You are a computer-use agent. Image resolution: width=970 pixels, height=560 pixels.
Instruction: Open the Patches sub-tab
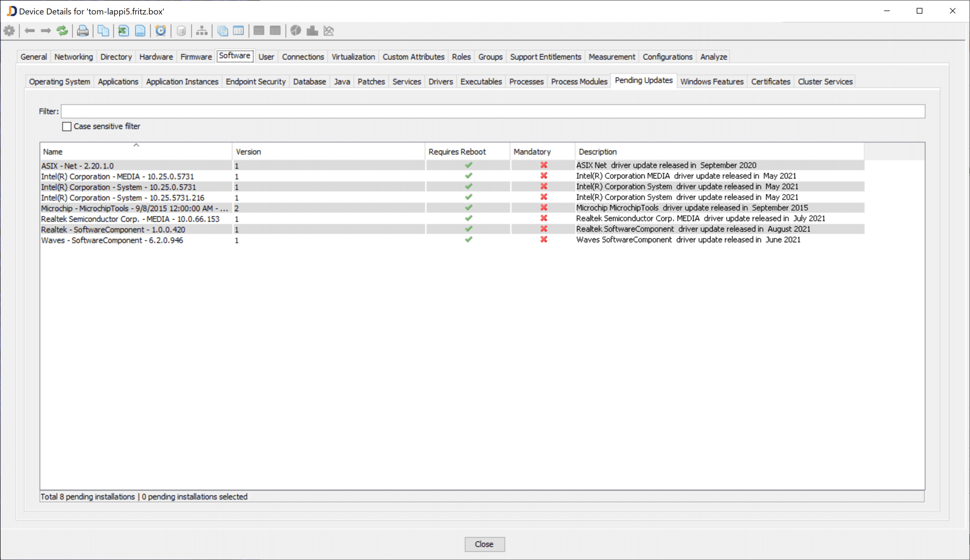pos(371,81)
